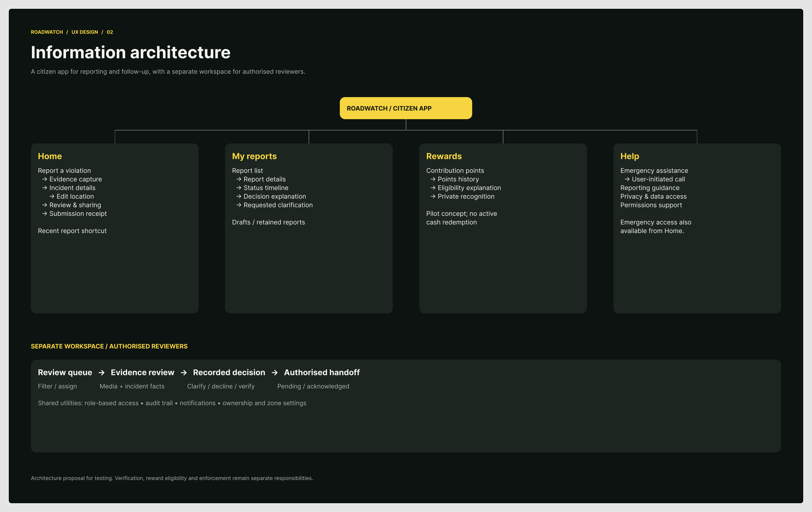Click the 'Authorised handoff' step
The image size is (812, 512).
tap(322, 372)
